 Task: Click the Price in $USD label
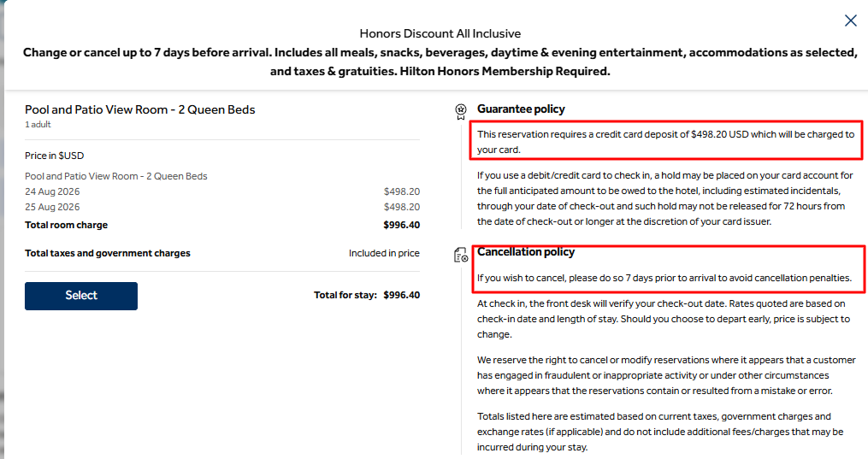point(54,156)
